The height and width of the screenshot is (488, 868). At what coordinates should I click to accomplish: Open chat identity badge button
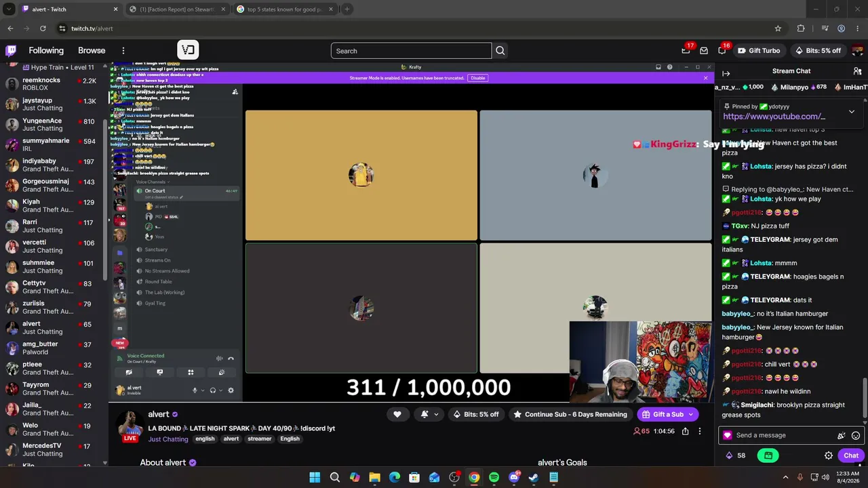(728, 436)
